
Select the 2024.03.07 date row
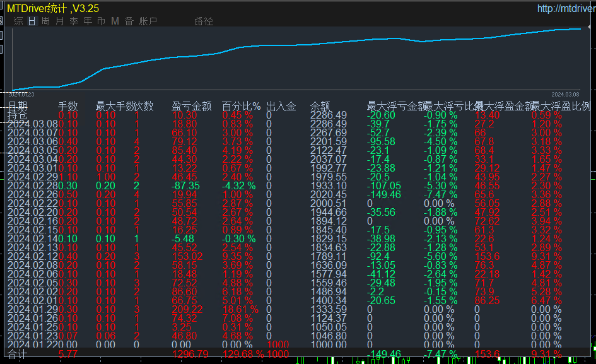pyautogui.click(x=33, y=132)
